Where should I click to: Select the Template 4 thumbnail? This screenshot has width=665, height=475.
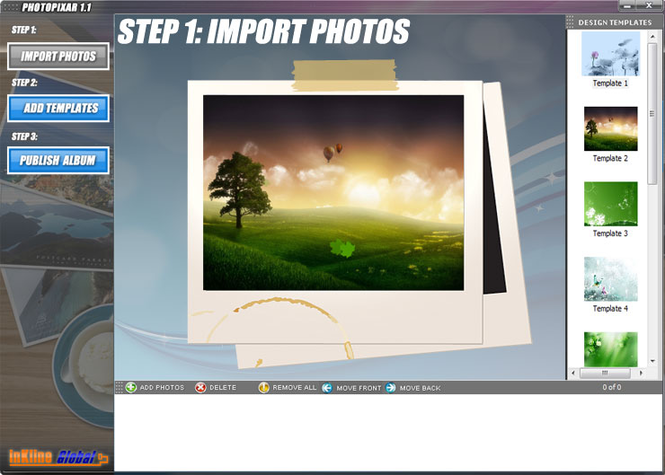[610, 279]
